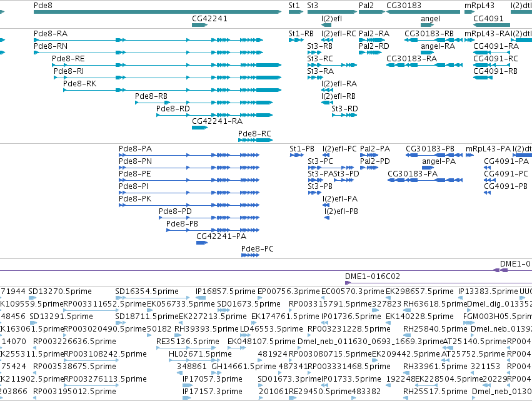Open the Pde8-RI transcript label
This screenshot has height=401, width=532.
pyautogui.click(x=69, y=71)
